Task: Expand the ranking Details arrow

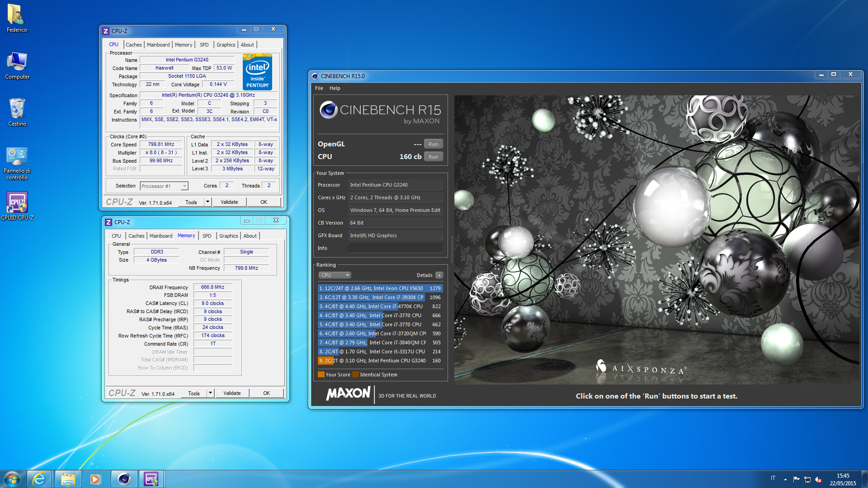Action: 439,275
